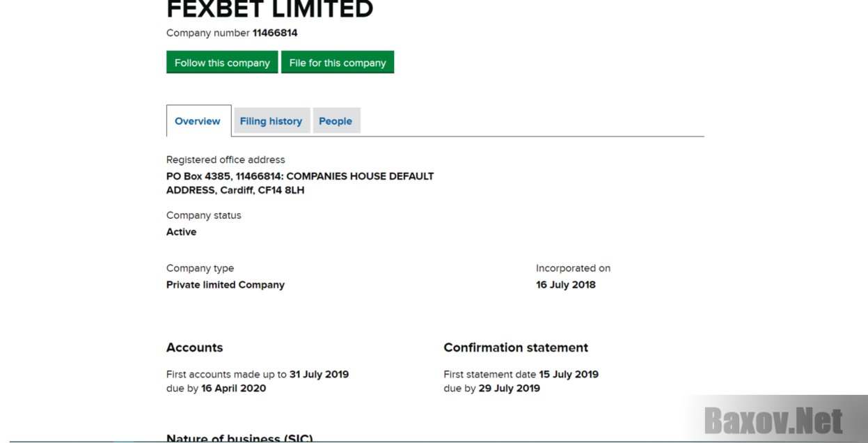Click the accounts date 31 July 2019
This screenshot has width=868, height=443.
[x=319, y=374]
